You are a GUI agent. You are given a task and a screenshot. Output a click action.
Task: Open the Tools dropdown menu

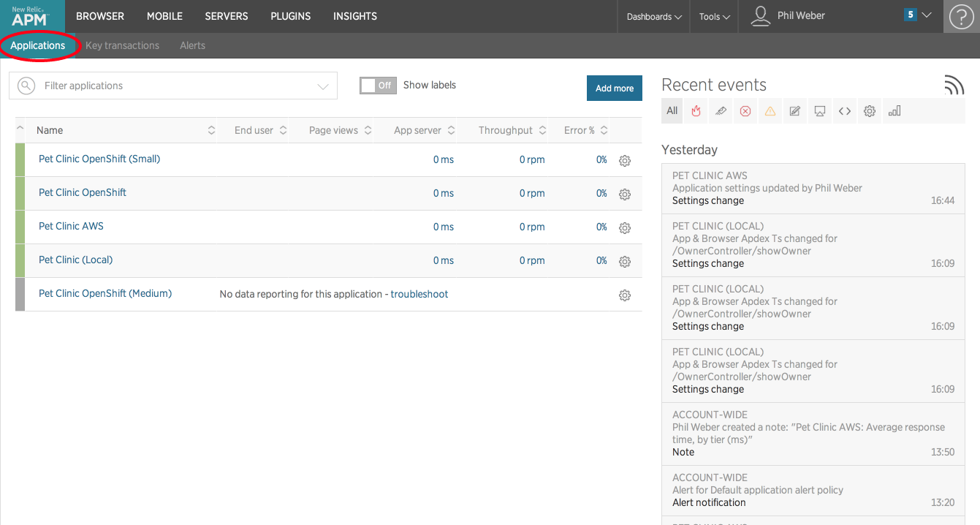point(714,16)
